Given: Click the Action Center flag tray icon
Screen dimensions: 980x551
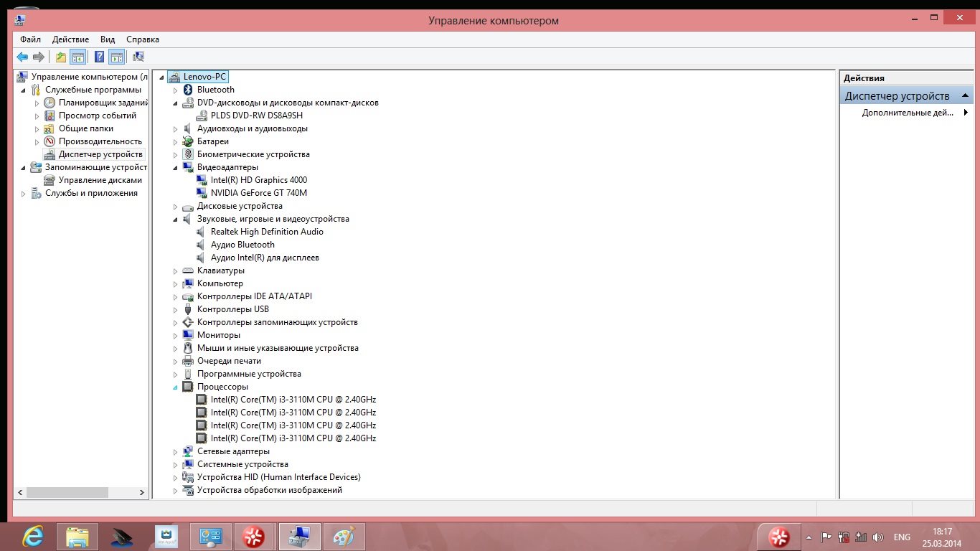Looking at the screenshot, I should (826, 537).
